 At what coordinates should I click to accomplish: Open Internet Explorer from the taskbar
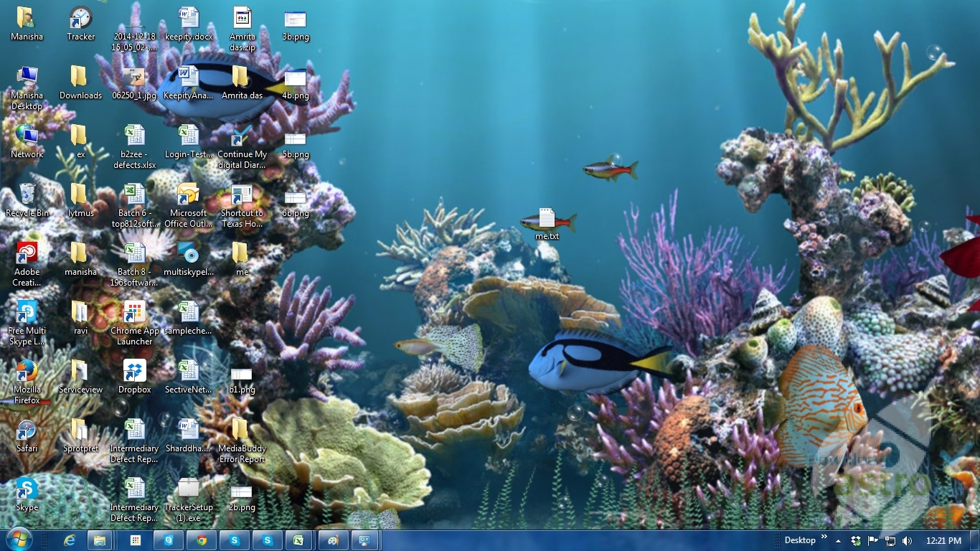click(x=70, y=540)
